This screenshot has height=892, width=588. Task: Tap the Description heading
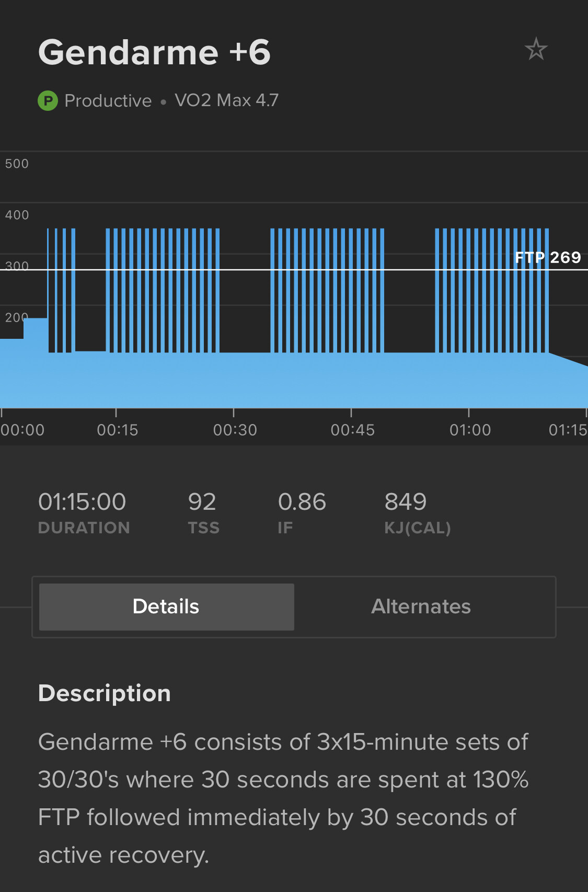pyautogui.click(x=105, y=693)
